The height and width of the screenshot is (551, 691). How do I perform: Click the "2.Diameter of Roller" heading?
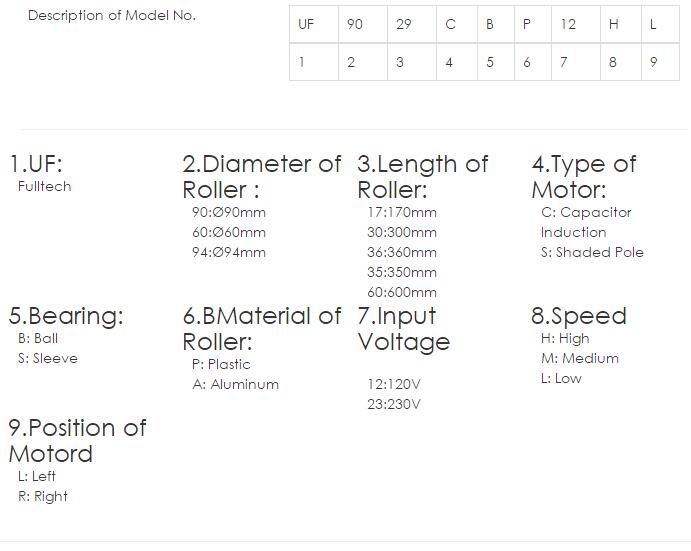(x=262, y=176)
